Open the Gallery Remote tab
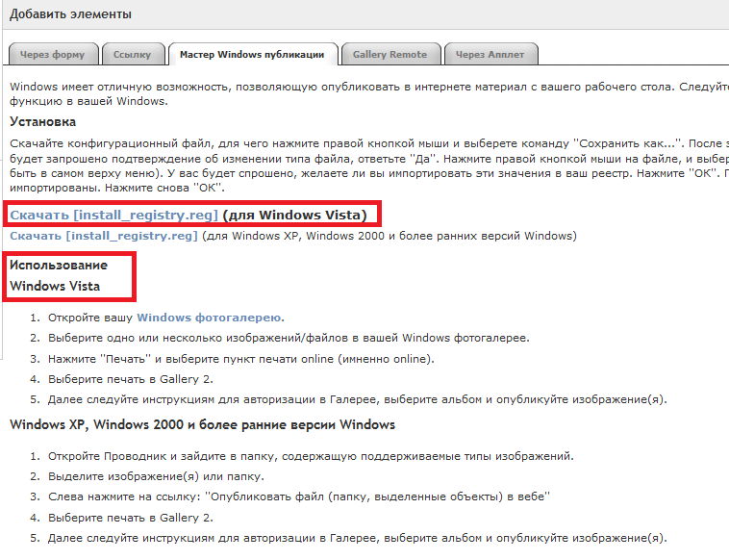The image size is (729, 560). 390,55
